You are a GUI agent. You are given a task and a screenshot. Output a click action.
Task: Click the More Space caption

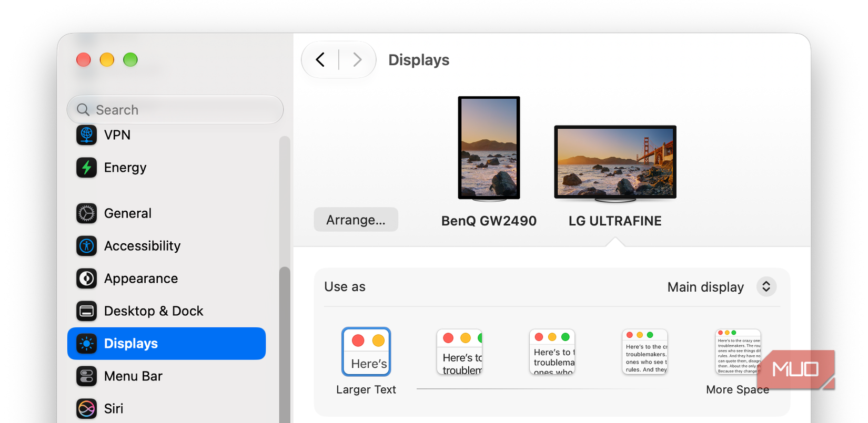coord(738,390)
